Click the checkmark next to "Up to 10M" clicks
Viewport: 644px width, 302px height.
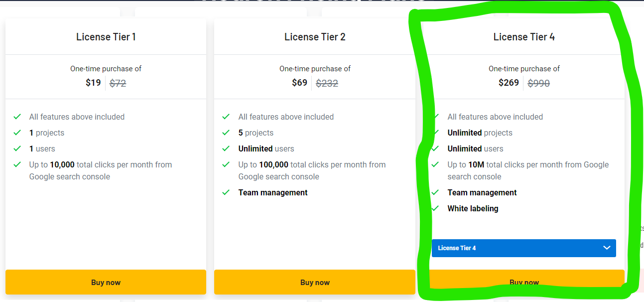tap(435, 164)
